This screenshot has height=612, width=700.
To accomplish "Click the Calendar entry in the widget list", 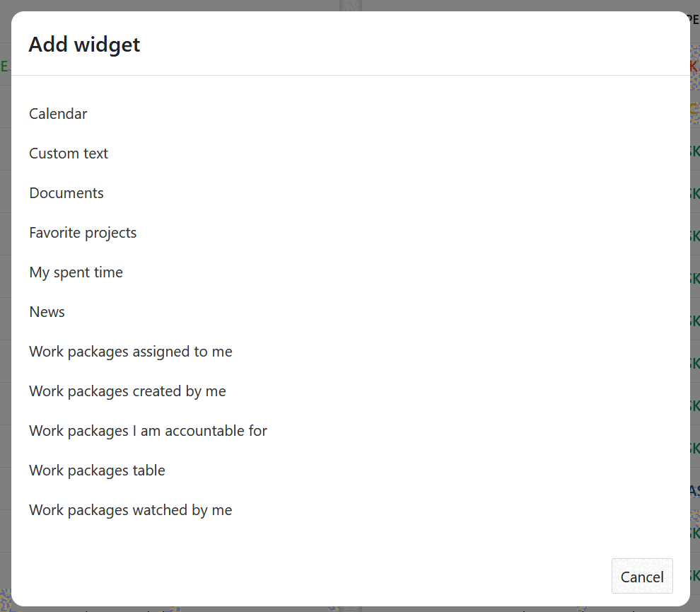I will pyautogui.click(x=58, y=113).
